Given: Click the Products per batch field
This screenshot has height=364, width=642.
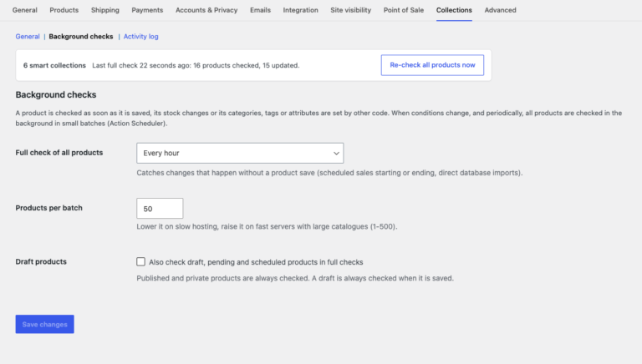Looking at the screenshot, I should [160, 209].
